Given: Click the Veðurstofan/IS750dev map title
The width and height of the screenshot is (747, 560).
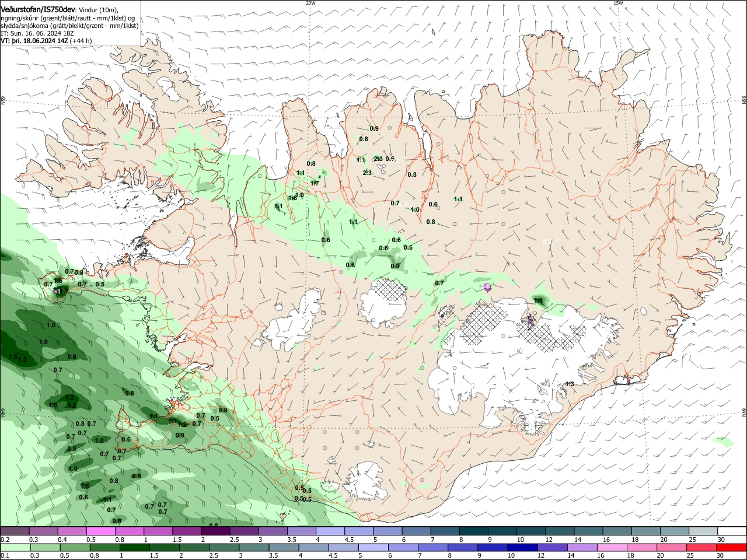Looking at the screenshot, I should (x=38, y=10).
